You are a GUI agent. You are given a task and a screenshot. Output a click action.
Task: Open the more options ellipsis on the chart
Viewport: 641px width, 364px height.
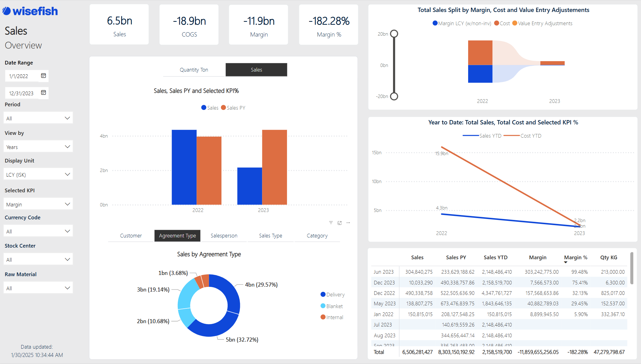pyautogui.click(x=348, y=223)
